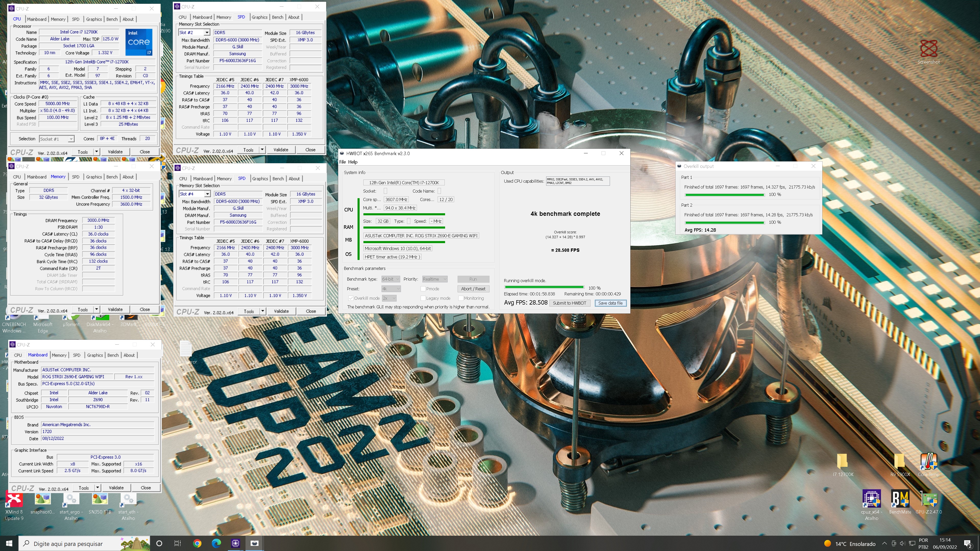The image size is (980, 551).
Task: Click the taskbar search box
Action: tap(84, 543)
